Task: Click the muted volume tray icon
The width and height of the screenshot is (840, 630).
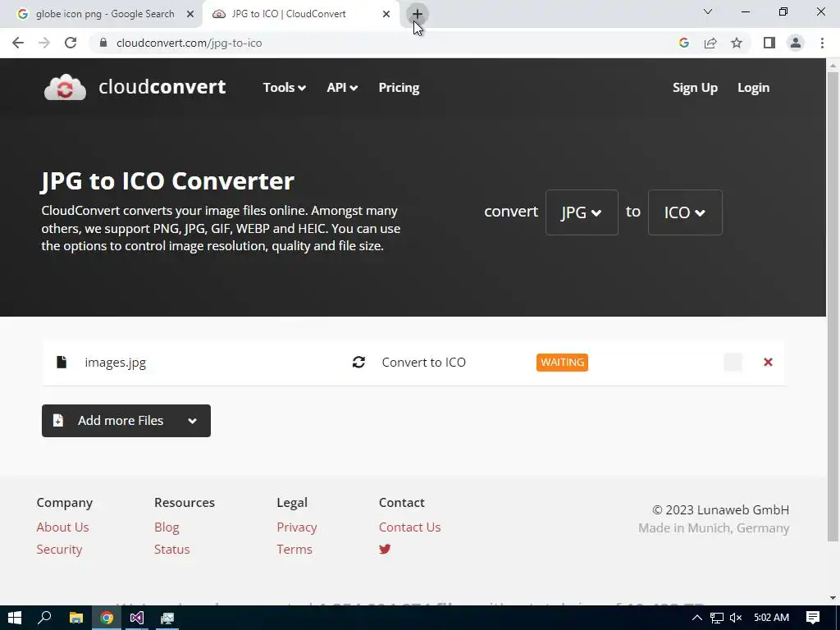Action: tap(736, 618)
